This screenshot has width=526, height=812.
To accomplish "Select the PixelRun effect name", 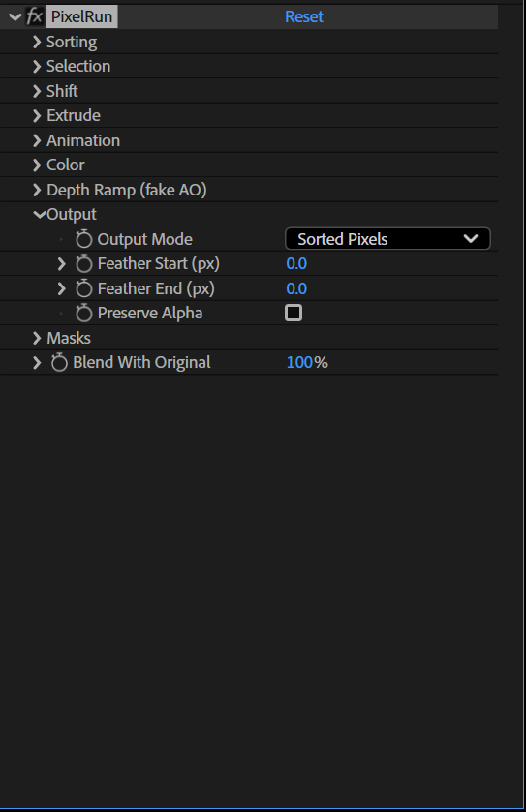I will [82, 16].
